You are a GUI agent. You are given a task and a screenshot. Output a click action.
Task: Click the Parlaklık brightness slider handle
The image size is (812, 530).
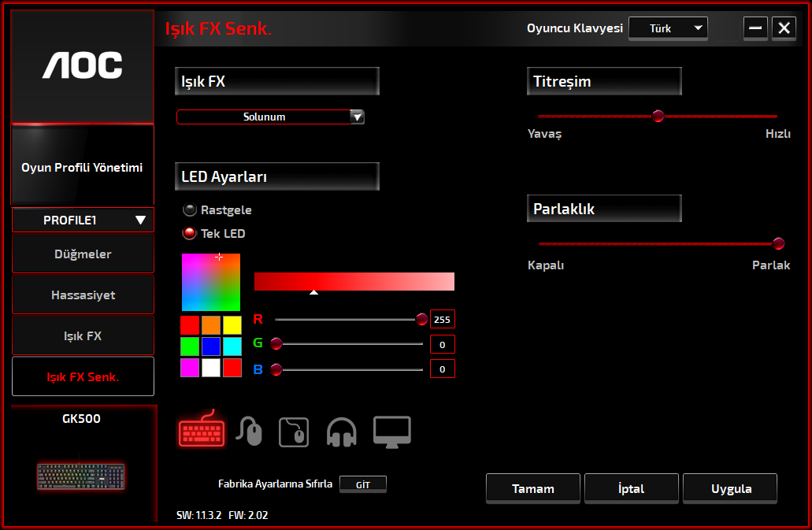click(x=779, y=243)
